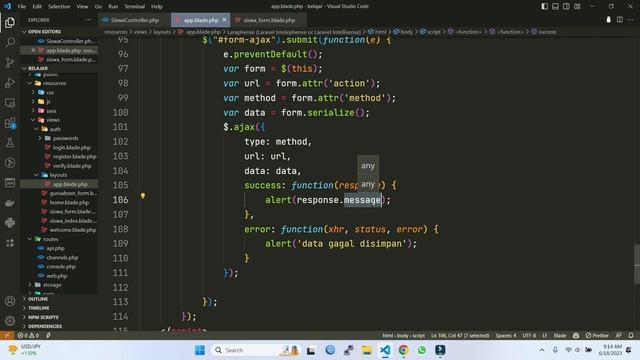
Task: Open the Manage gear settings icon
Action: point(10,321)
